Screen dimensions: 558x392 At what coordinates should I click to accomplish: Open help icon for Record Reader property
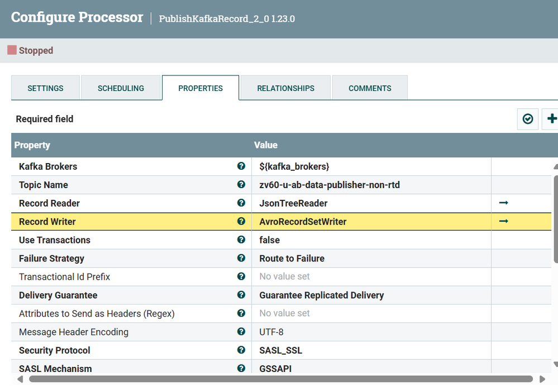click(241, 203)
